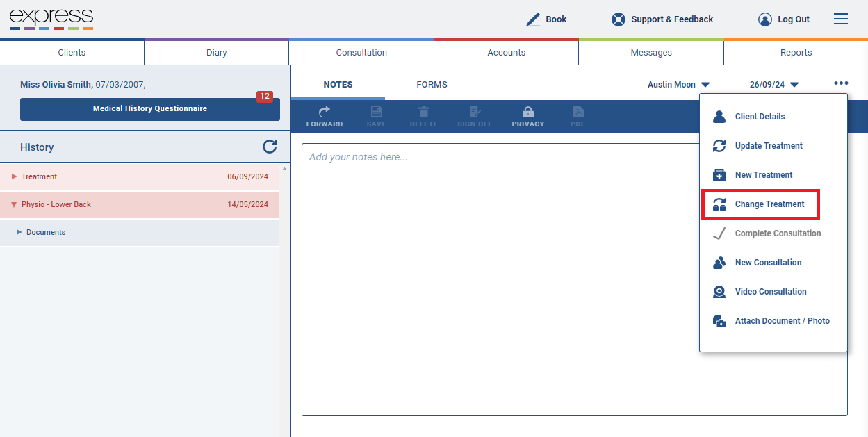Click the Support & Feedback lifebuoy icon
Image resolution: width=868 pixels, height=437 pixels.
[618, 19]
